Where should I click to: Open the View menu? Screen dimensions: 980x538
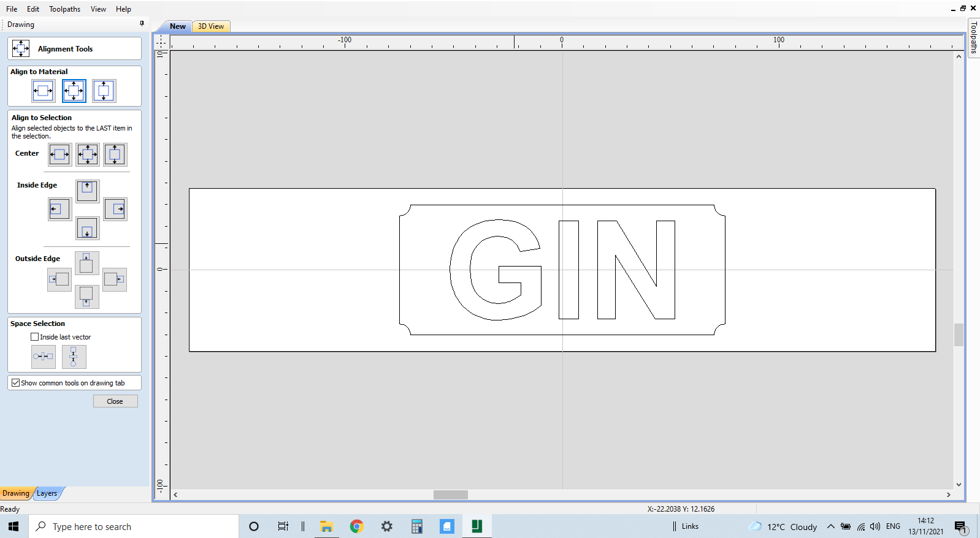point(98,9)
